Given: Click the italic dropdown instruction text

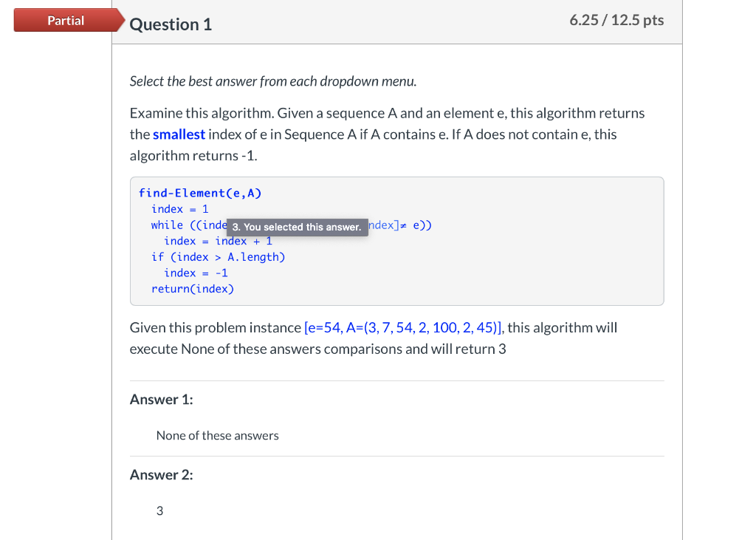Looking at the screenshot, I should click(x=273, y=81).
